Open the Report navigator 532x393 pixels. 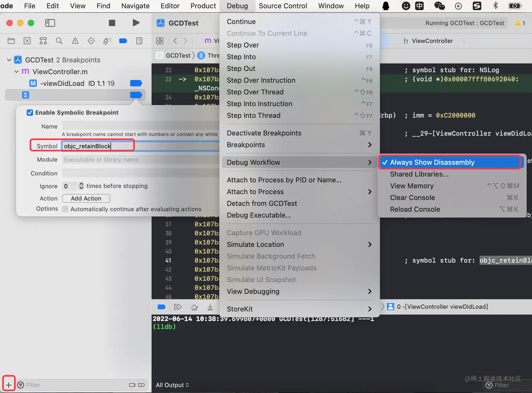(139, 41)
